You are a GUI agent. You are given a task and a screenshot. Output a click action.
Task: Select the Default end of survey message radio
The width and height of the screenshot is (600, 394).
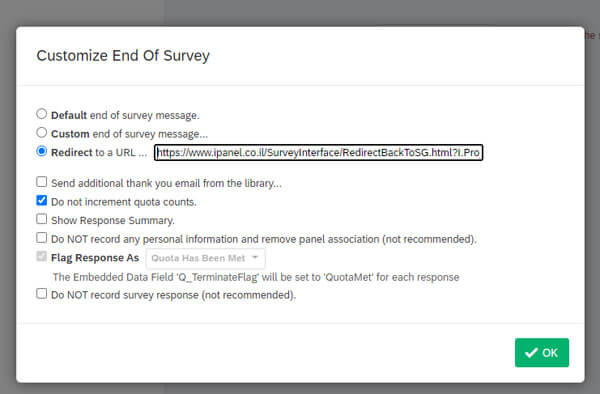41,114
